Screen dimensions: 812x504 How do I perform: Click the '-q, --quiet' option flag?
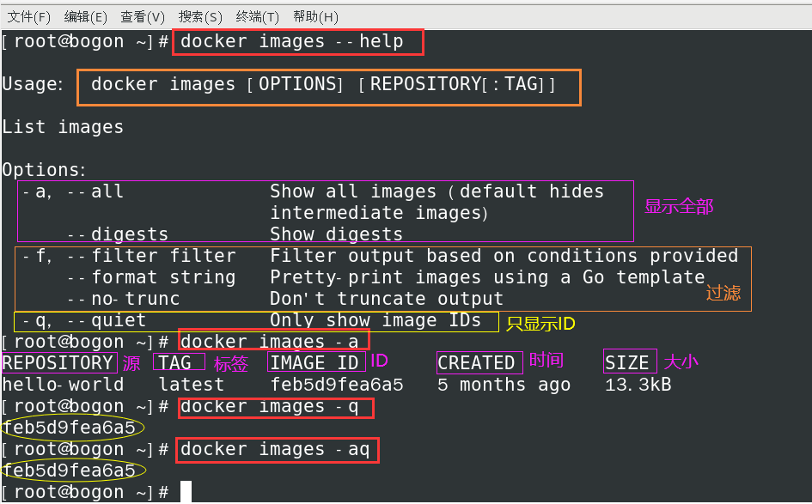point(84,321)
